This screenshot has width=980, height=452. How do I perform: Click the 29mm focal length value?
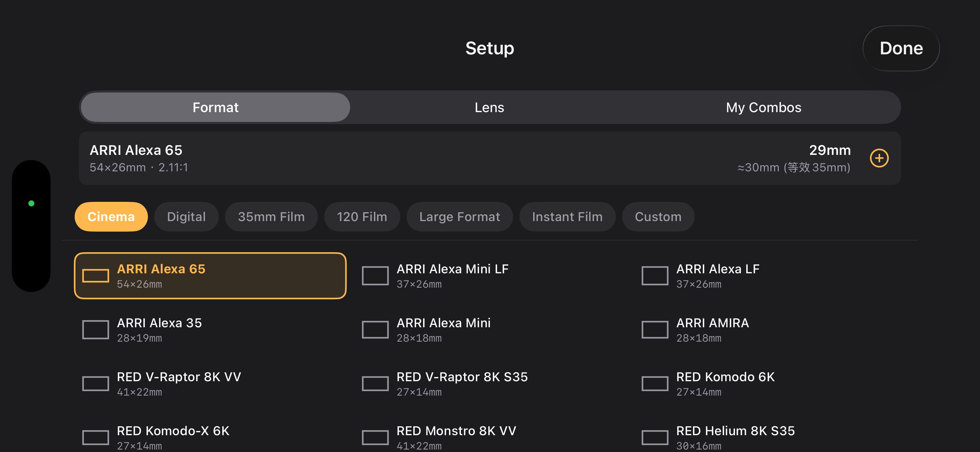click(830, 150)
